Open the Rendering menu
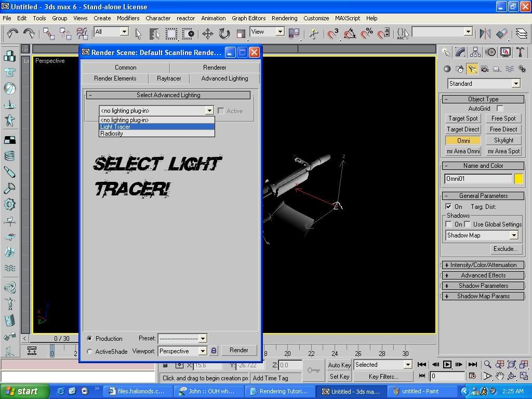The image size is (532, 399). coord(284,18)
